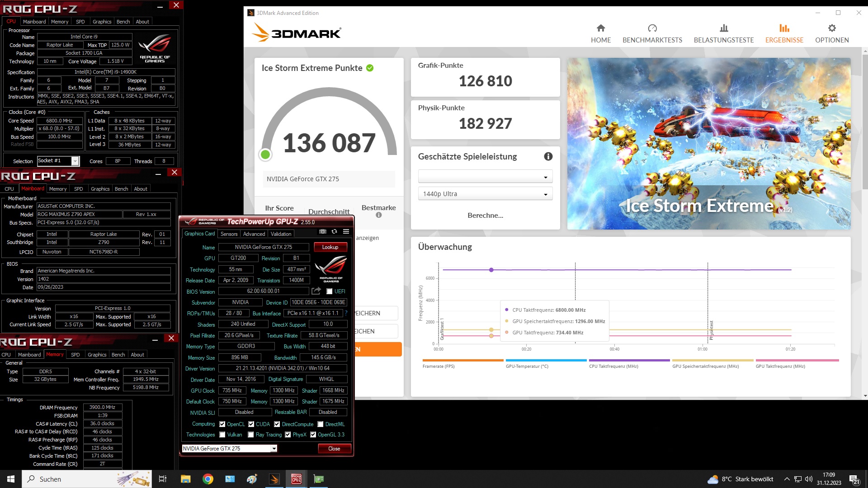Refresh GPU-Z data with the refresh icon

pos(334,231)
